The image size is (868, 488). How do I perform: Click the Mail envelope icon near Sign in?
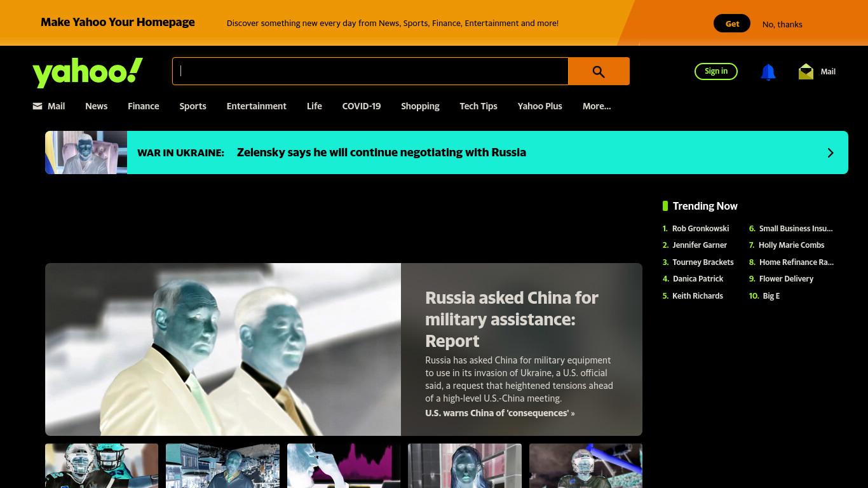click(x=806, y=71)
